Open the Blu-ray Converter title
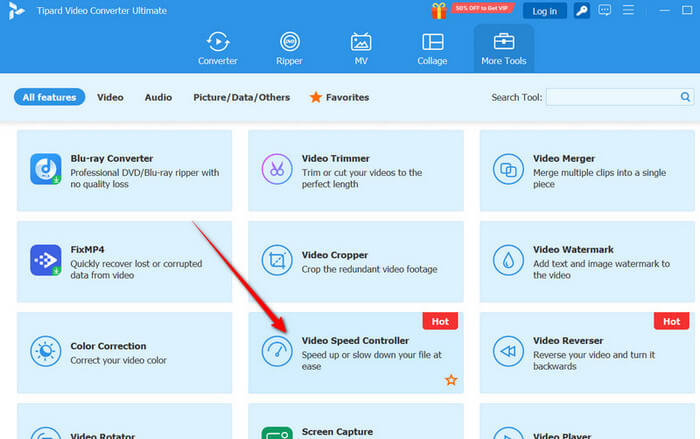Viewport: 700px width, 439px height. (112, 158)
